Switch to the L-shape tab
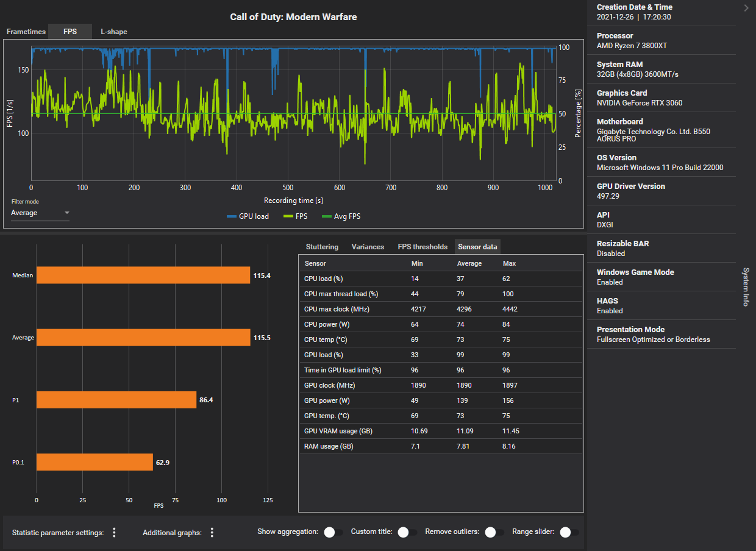The height and width of the screenshot is (551, 756). click(x=114, y=32)
